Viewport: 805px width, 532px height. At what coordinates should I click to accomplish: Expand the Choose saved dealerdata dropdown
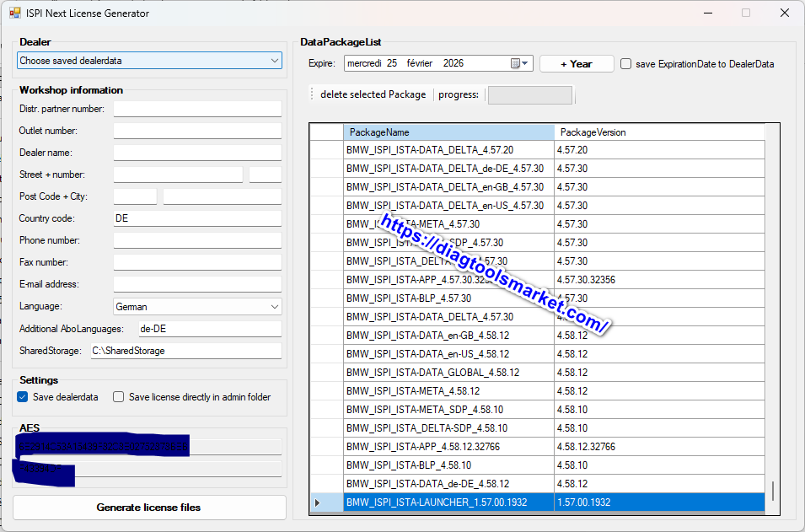pos(275,61)
